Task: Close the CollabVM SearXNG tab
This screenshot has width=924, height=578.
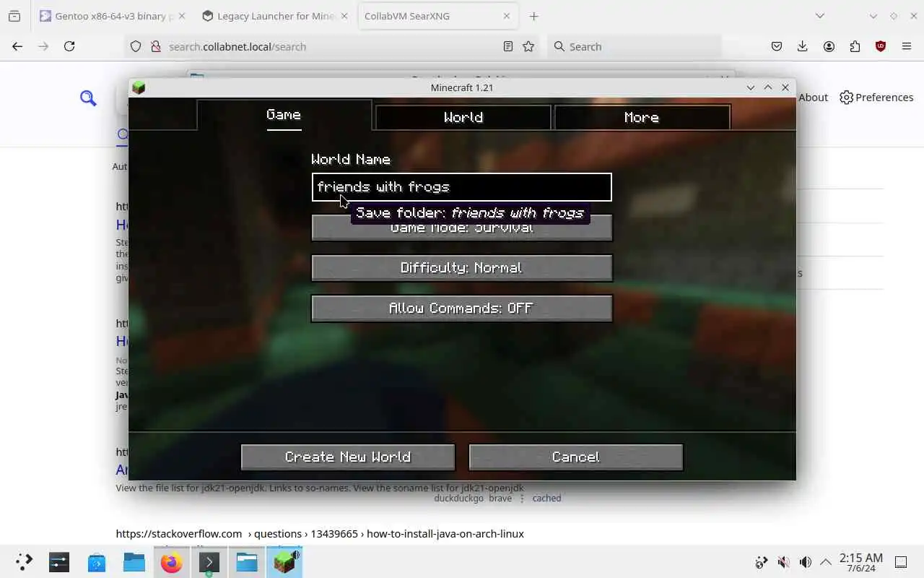Action: [x=507, y=16]
